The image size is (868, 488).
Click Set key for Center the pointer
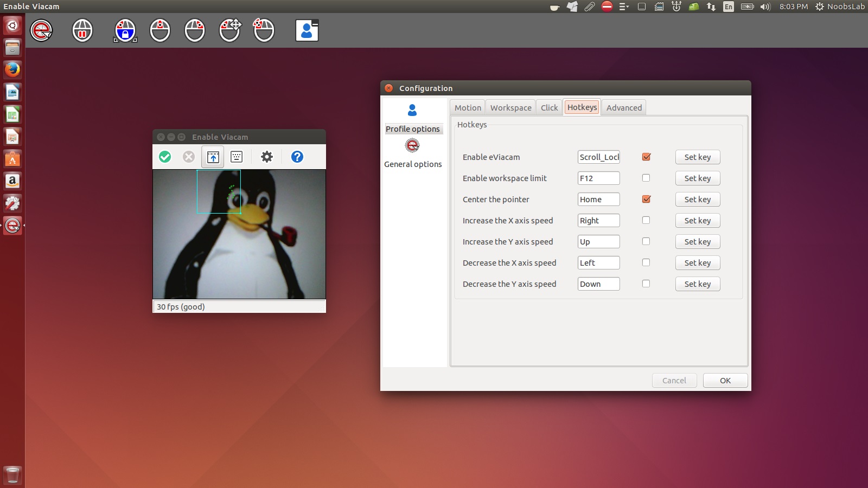click(x=698, y=200)
